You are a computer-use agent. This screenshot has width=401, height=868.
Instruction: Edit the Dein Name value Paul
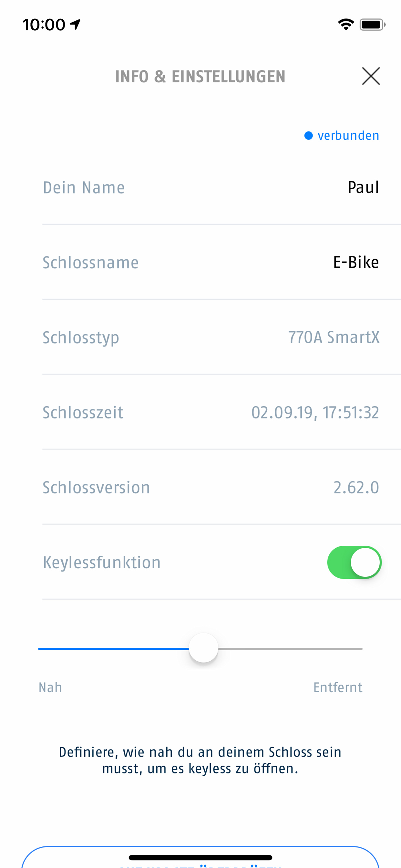pos(363,187)
